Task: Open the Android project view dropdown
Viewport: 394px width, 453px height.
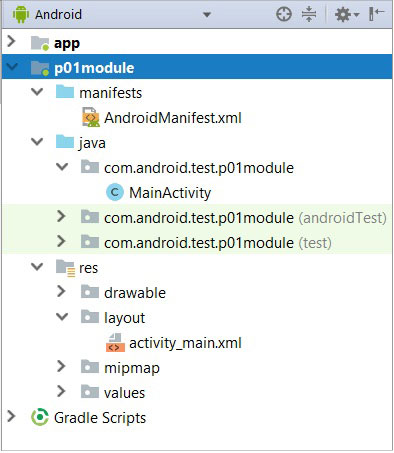Action: click(x=207, y=15)
